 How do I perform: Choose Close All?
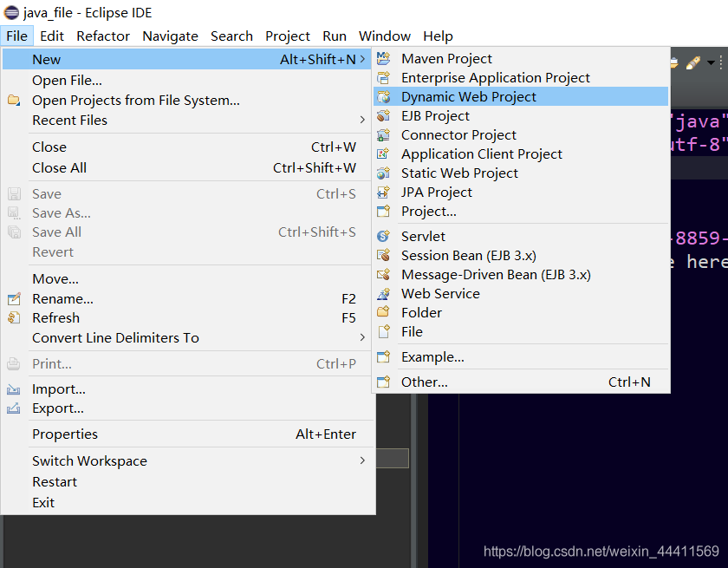[x=188, y=167]
